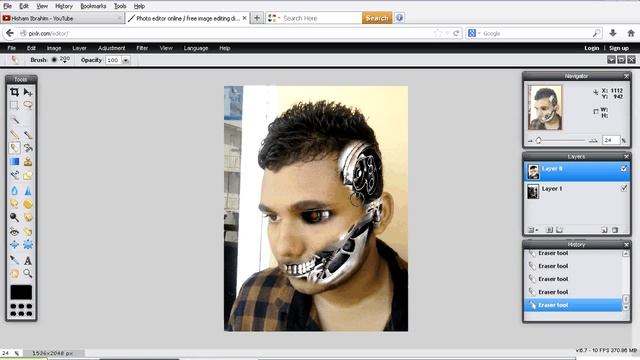This screenshot has height=360, width=640.
Task: Select highlighted Eraser tool history entry
Action: point(573,305)
